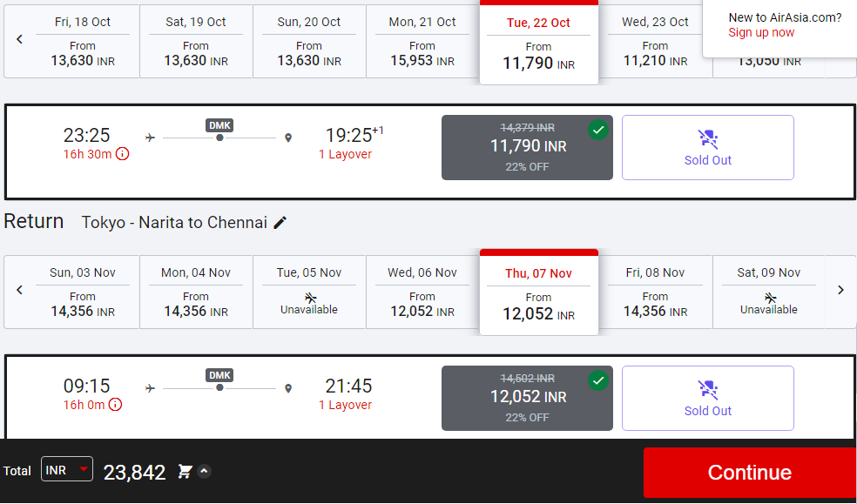Click the previous dates arrow on departure row
Viewport: 857px width, 504px height.
(x=20, y=39)
